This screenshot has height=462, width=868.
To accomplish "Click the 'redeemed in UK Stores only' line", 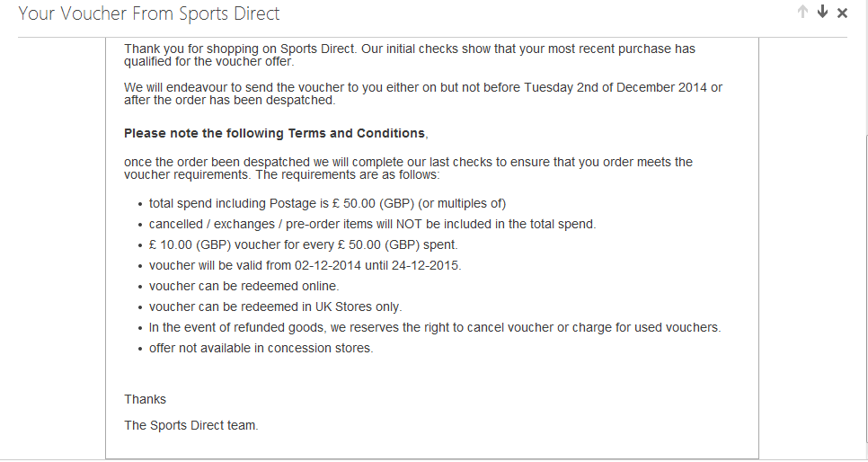I will (276, 307).
